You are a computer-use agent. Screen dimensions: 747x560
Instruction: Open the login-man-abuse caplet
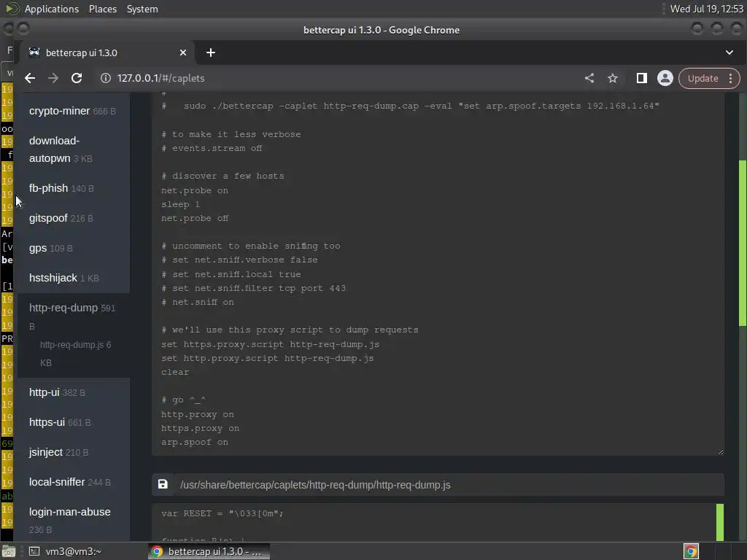72,520
